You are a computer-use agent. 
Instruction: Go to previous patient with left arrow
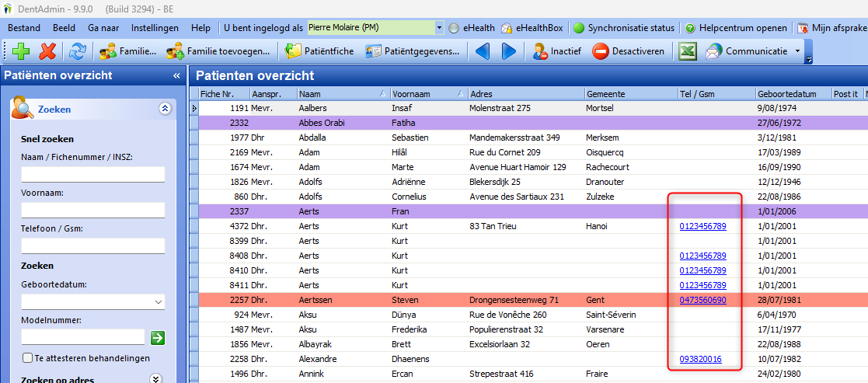pyautogui.click(x=483, y=51)
